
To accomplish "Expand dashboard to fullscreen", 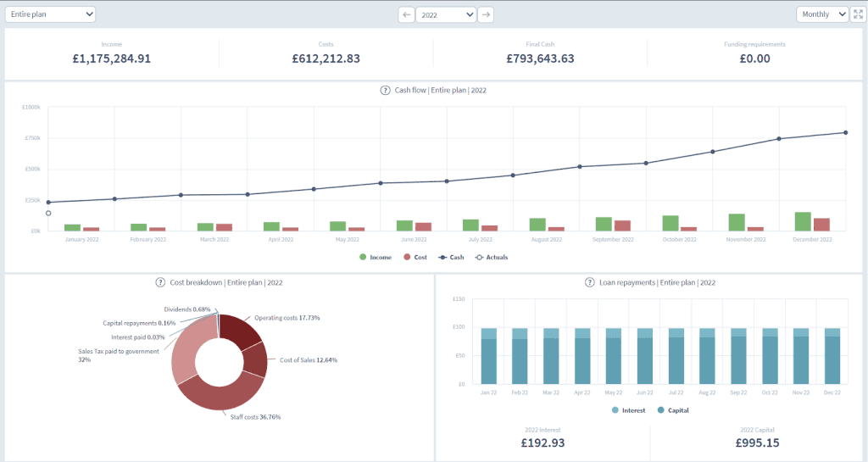I will pyautogui.click(x=858, y=14).
